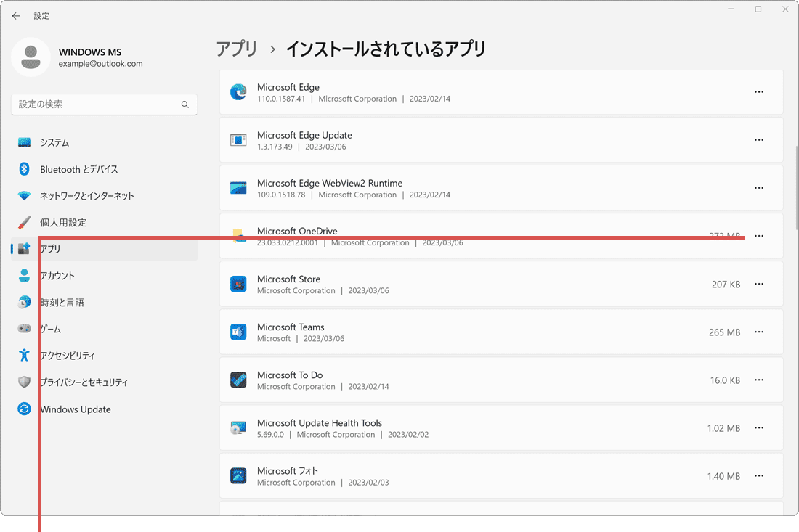Screen dimensions: 799x532
Task: Click the personalization paintbrush icon
Action: [x=24, y=223]
